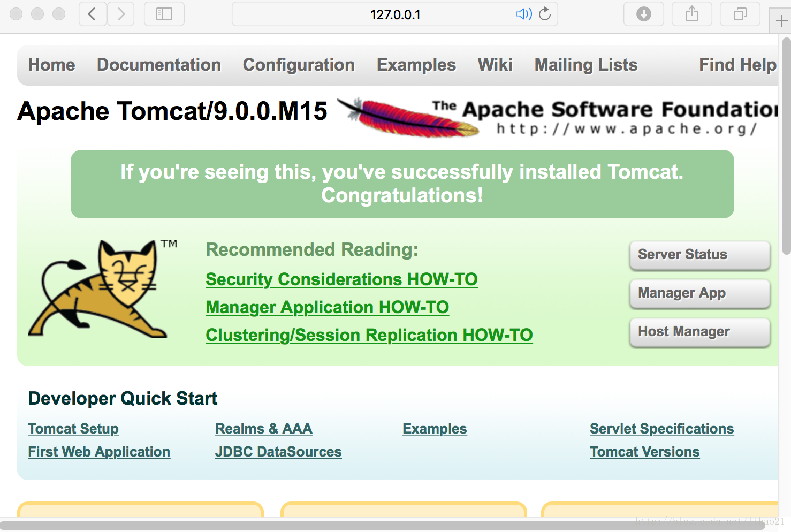Open the Safari downloads list

(x=644, y=14)
